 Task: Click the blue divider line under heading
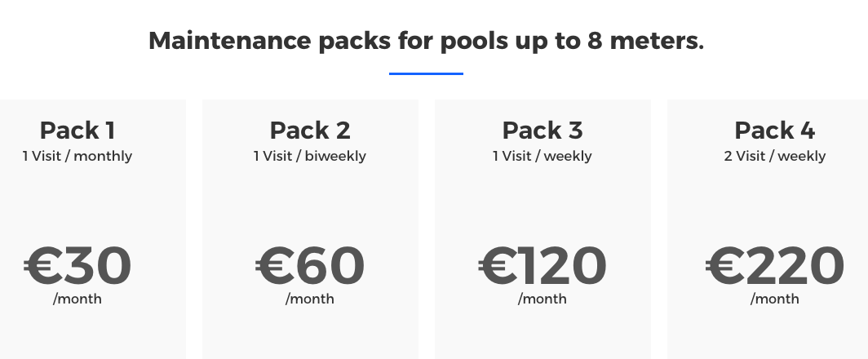point(426,73)
